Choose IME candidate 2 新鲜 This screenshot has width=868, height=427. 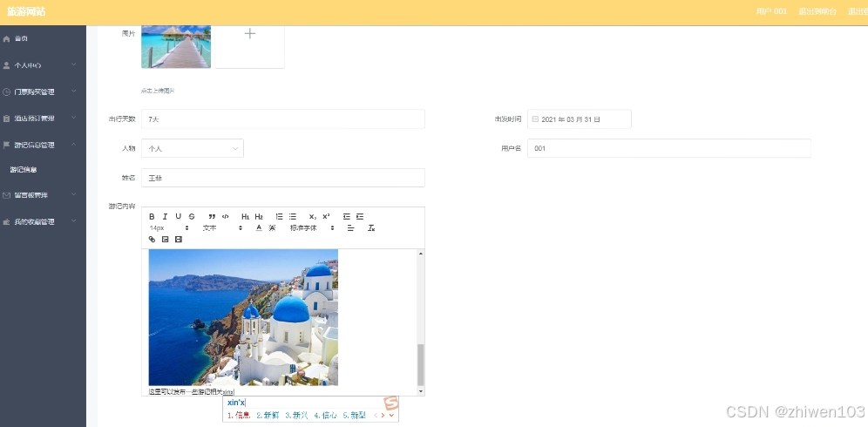[268, 416]
